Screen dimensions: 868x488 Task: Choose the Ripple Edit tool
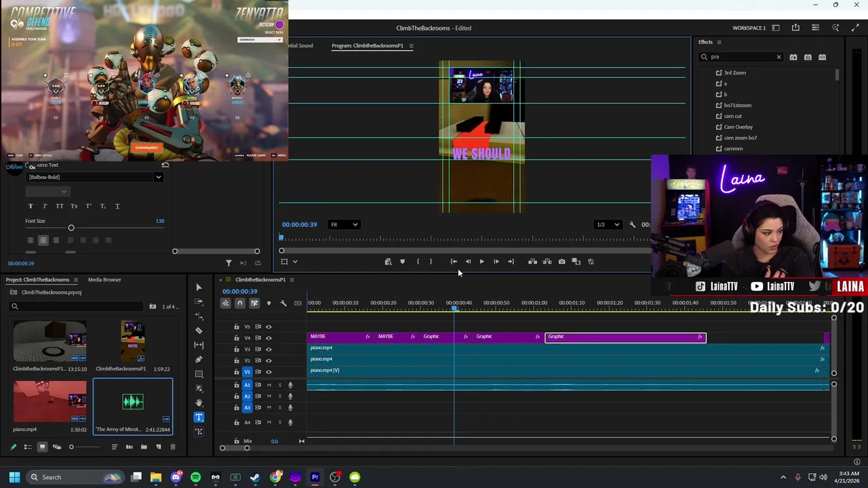tap(199, 317)
